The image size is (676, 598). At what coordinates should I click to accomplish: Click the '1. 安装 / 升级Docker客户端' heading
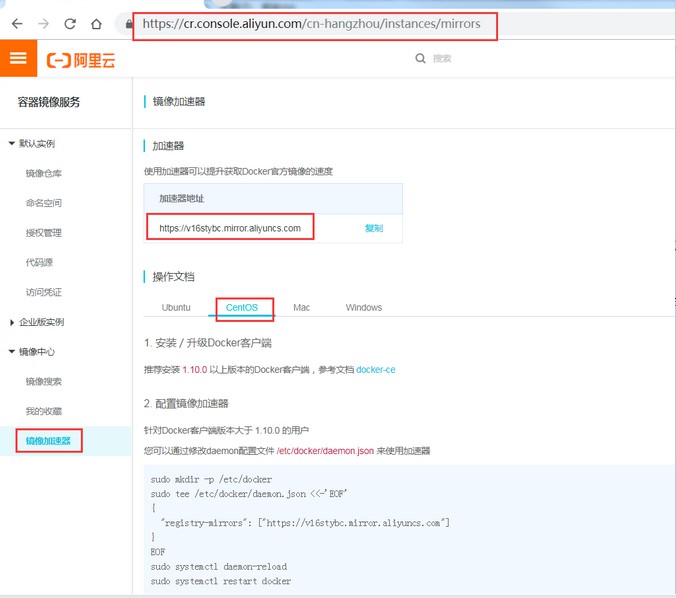pyautogui.click(x=208, y=343)
